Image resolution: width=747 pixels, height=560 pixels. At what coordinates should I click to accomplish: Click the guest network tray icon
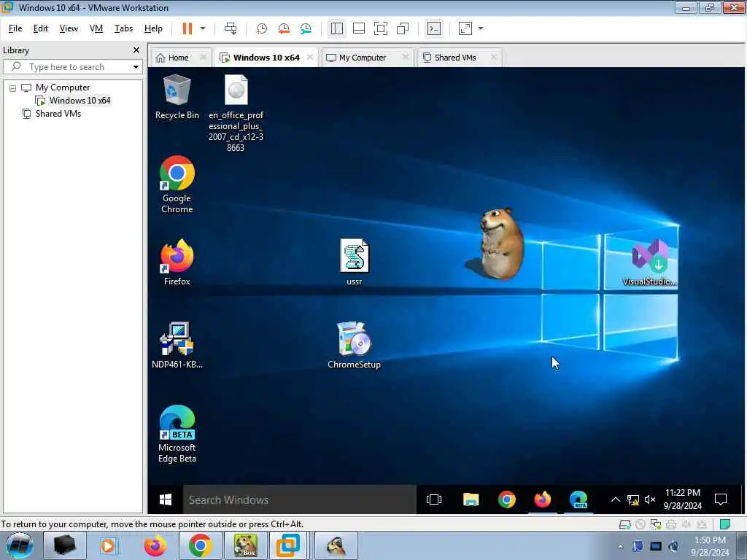tap(633, 499)
